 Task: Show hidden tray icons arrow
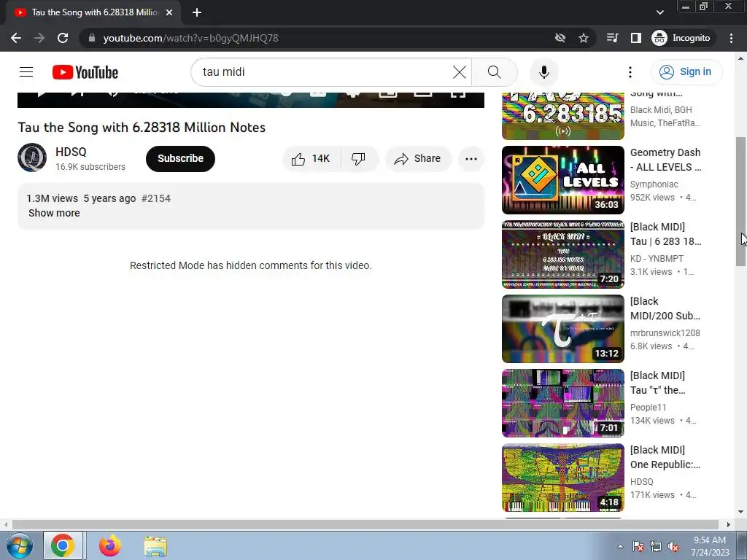pos(620,546)
